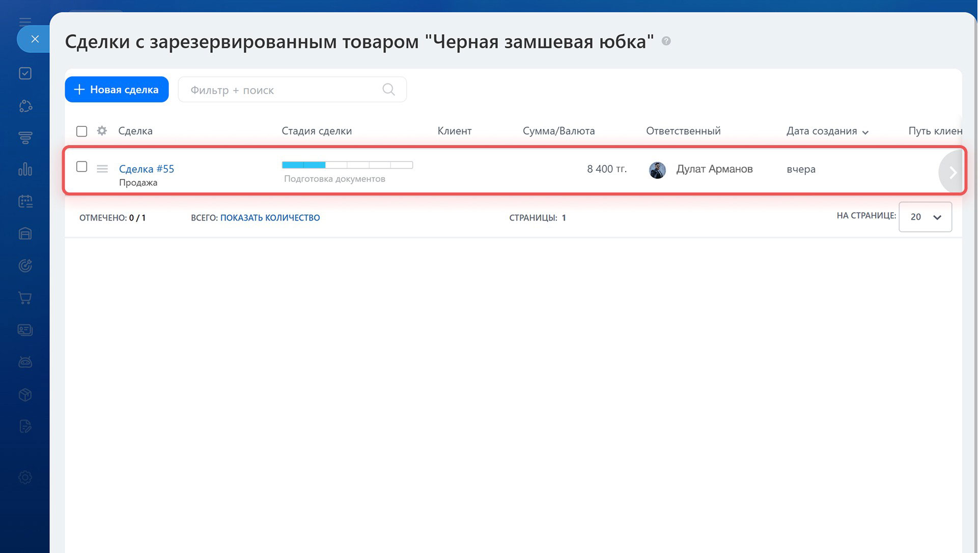
Task: Open the 3D box inventory sidebar icon
Action: (25, 395)
